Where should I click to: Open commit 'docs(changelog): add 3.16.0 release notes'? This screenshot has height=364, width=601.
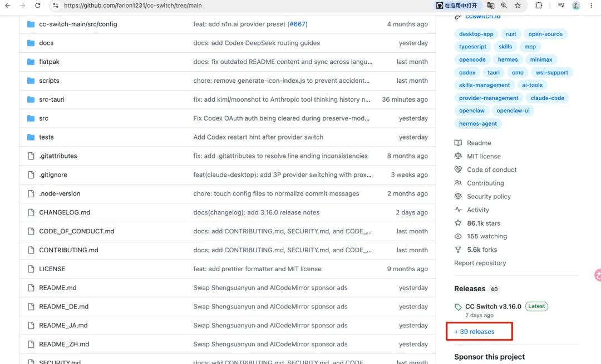(x=257, y=212)
